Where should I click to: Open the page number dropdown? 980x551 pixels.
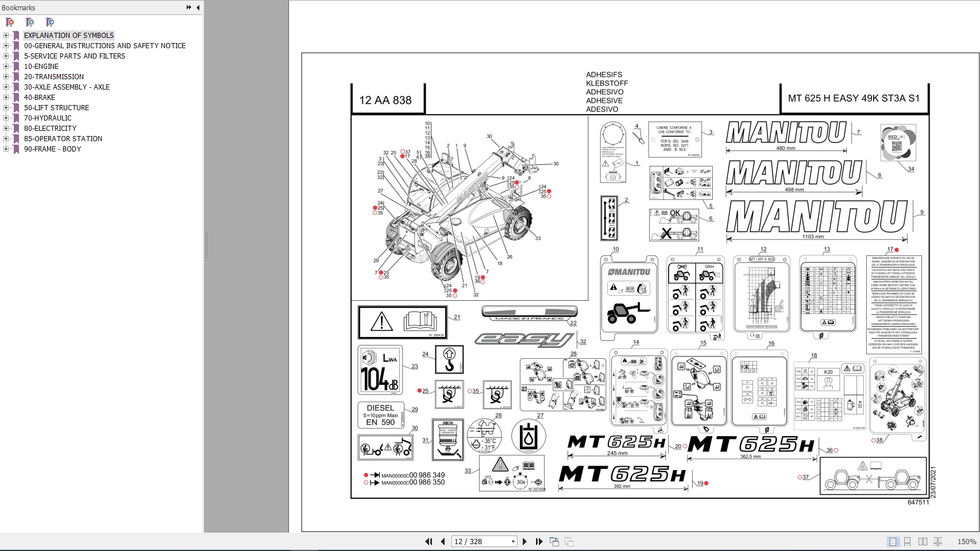click(x=513, y=541)
